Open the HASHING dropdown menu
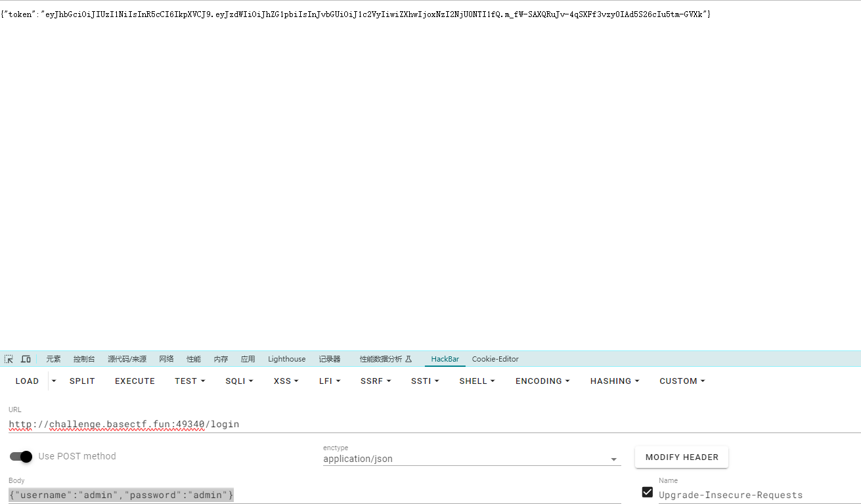 point(614,381)
